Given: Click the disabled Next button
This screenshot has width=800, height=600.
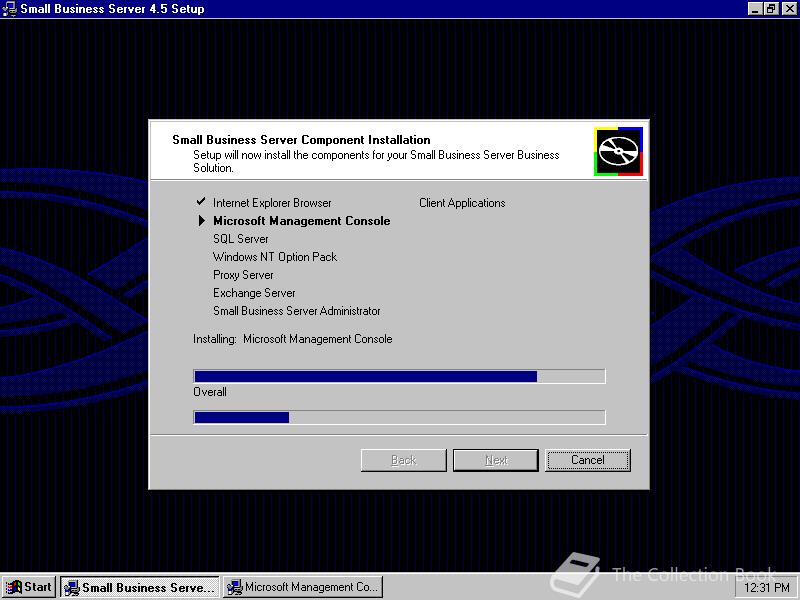Looking at the screenshot, I should tap(495, 460).
